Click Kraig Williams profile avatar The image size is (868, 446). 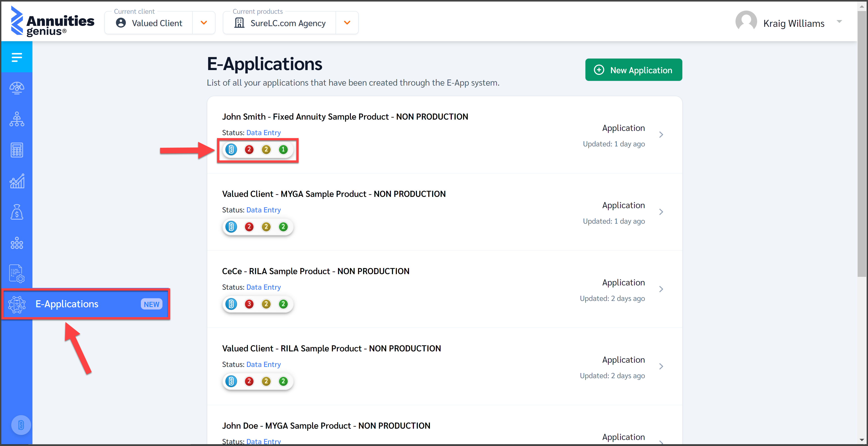point(746,21)
